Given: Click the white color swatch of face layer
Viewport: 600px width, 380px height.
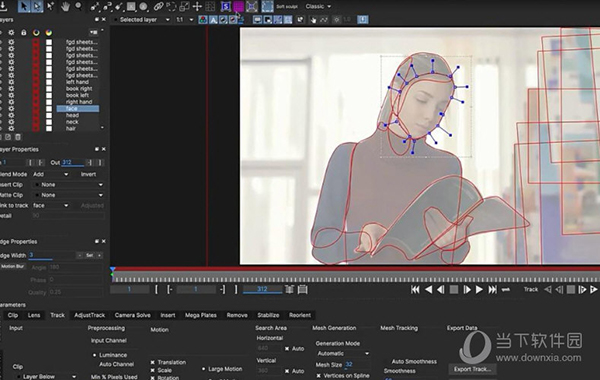Looking at the screenshot, I should tap(49, 109).
